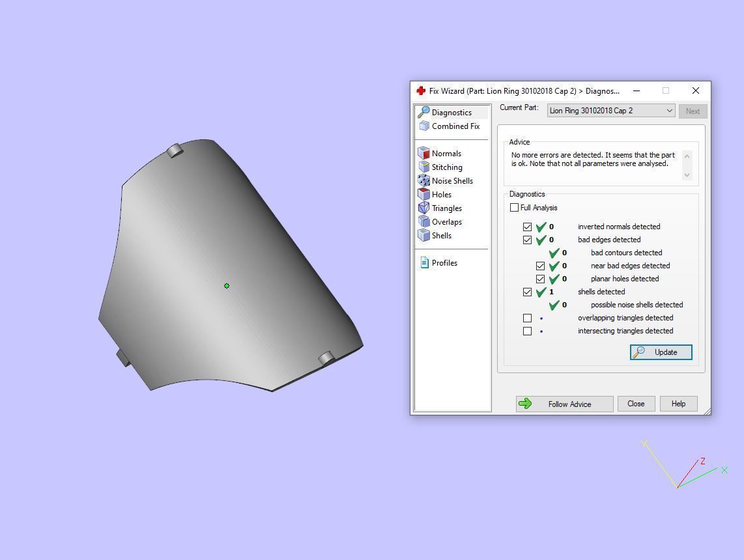
Task: Click the Diagnostics magnifier icon in sidebar
Action: point(423,113)
